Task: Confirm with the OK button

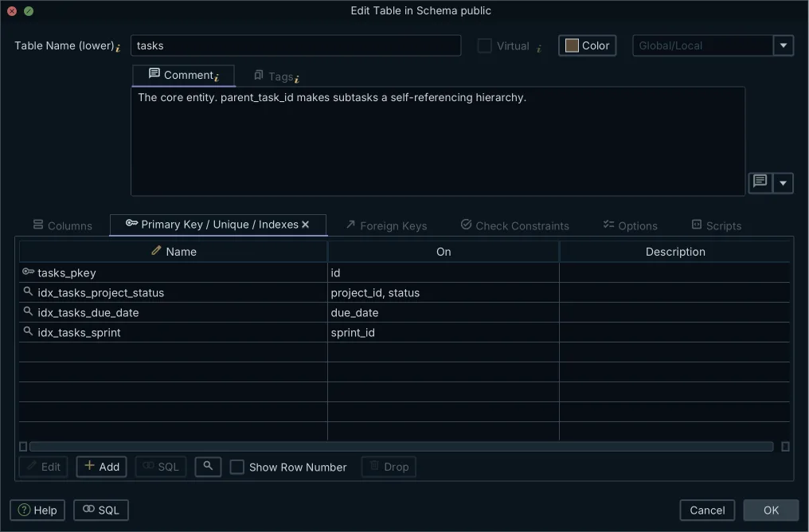Action: click(x=771, y=510)
